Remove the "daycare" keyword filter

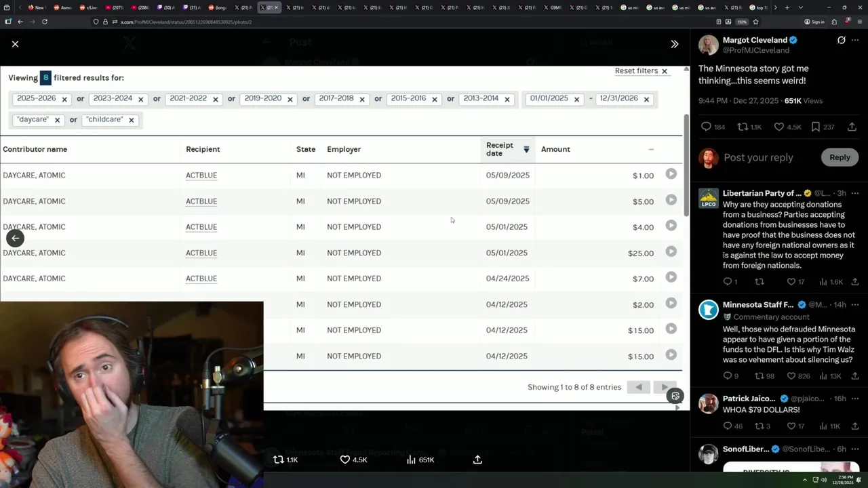click(57, 120)
